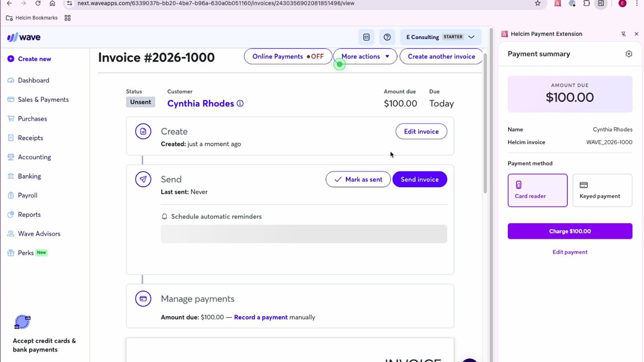The image size is (644, 362).
Task: Click the Send invoice button
Action: (x=419, y=179)
